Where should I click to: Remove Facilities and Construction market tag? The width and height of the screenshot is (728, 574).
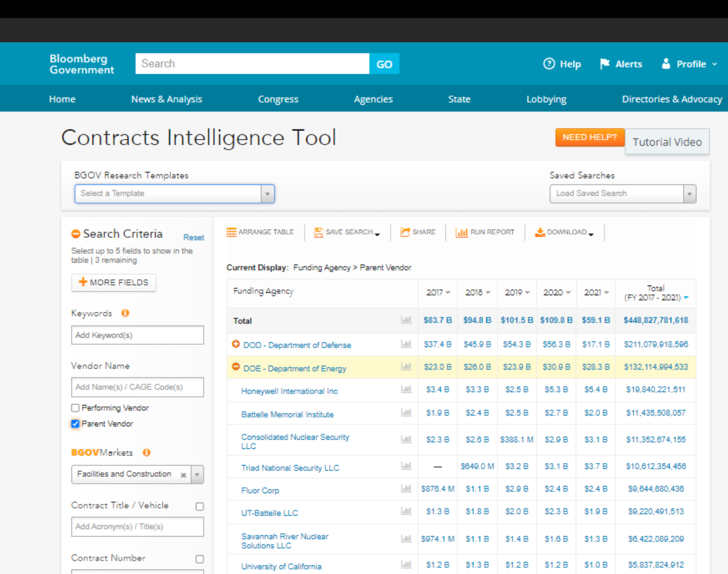[x=184, y=475]
